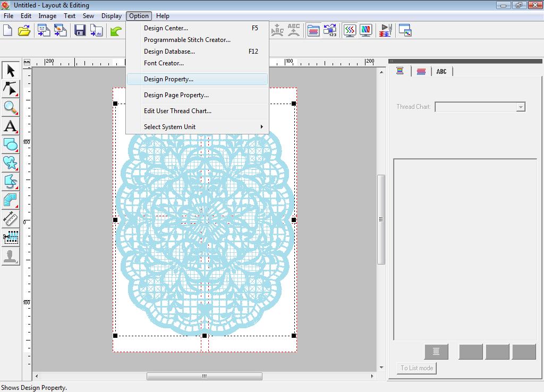Pick the Measure ruler tool
The image size is (544, 392).
(11, 219)
